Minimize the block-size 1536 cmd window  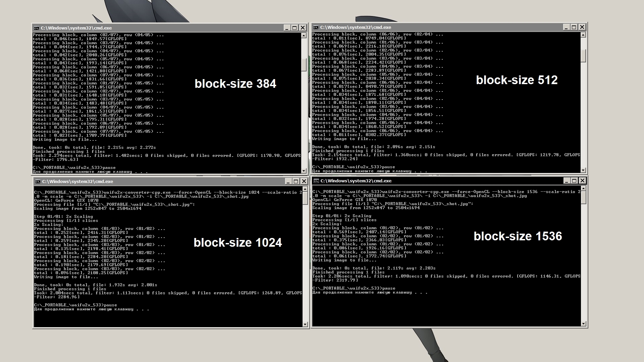(566, 181)
